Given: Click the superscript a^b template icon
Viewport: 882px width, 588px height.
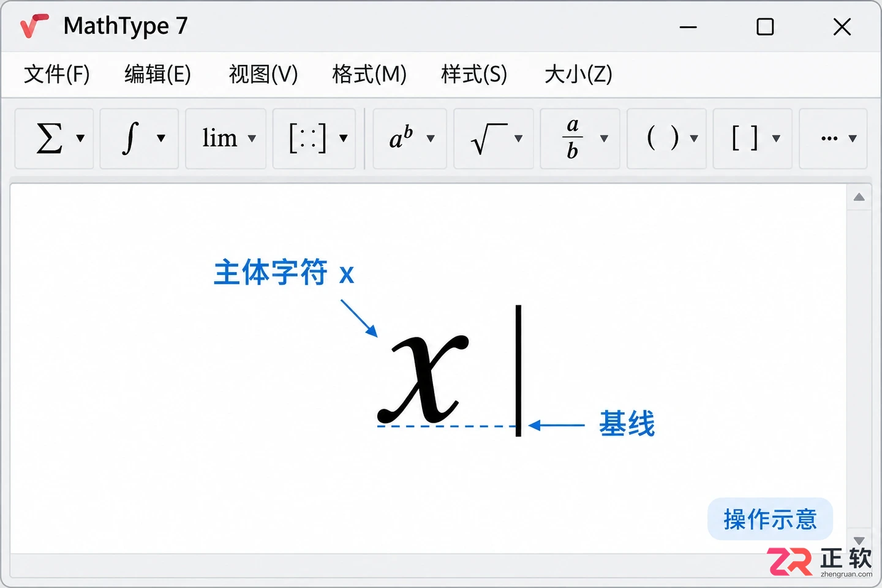Looking at the screenshot, I should [401, 138].
